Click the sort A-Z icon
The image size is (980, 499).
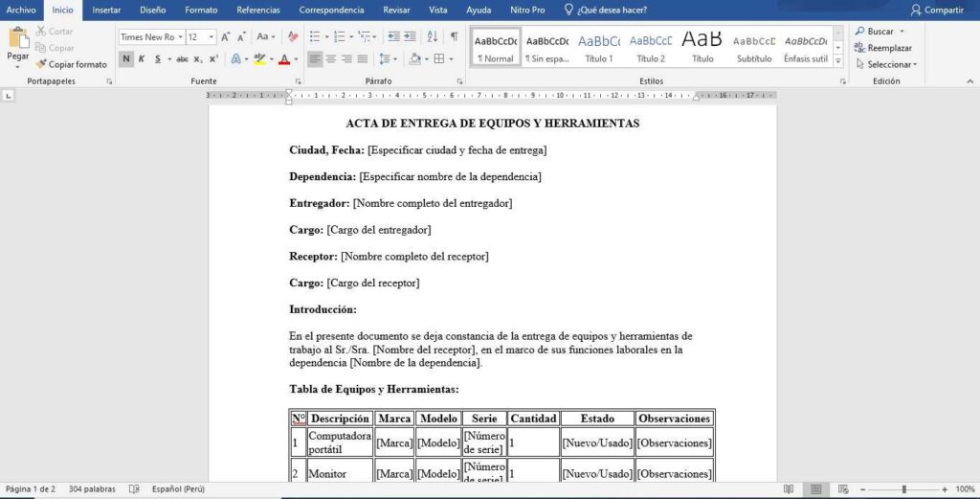433,37
